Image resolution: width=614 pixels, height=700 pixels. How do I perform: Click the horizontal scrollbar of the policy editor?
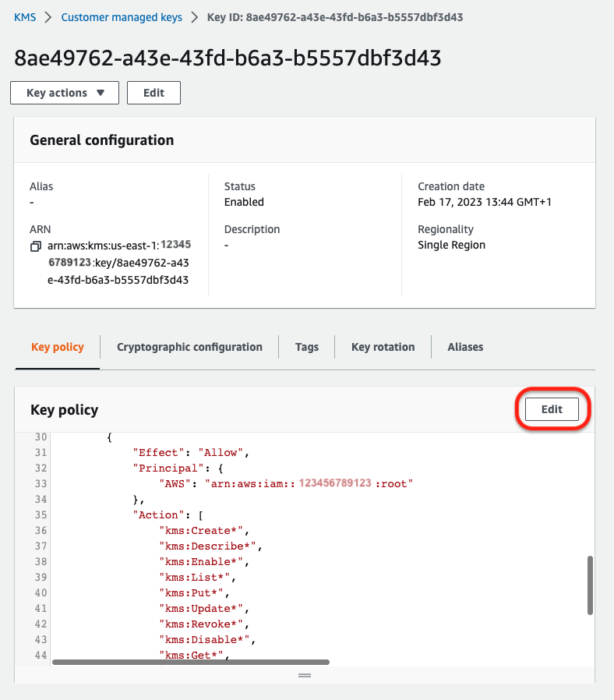point(191,662)
